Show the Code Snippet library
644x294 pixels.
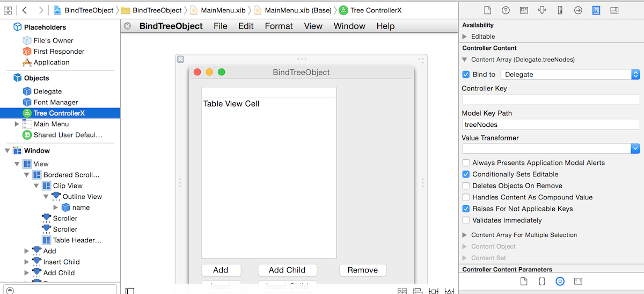point(542,281)
